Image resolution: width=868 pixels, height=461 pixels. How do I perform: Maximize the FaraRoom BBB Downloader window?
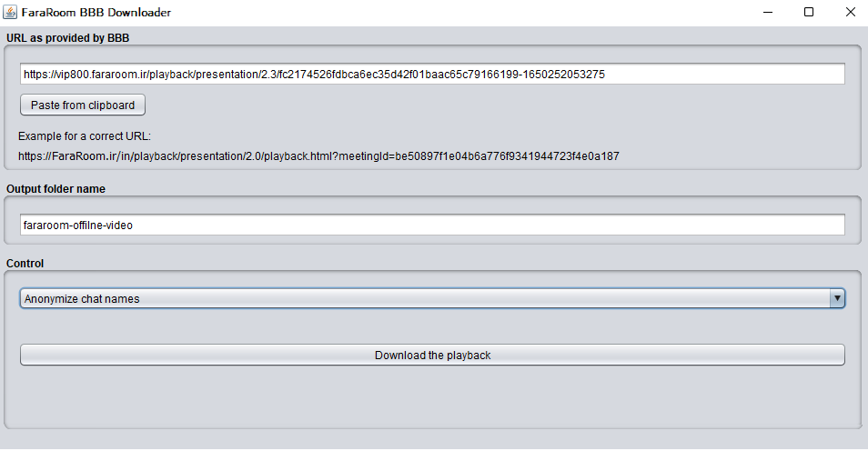coord(808,13)
